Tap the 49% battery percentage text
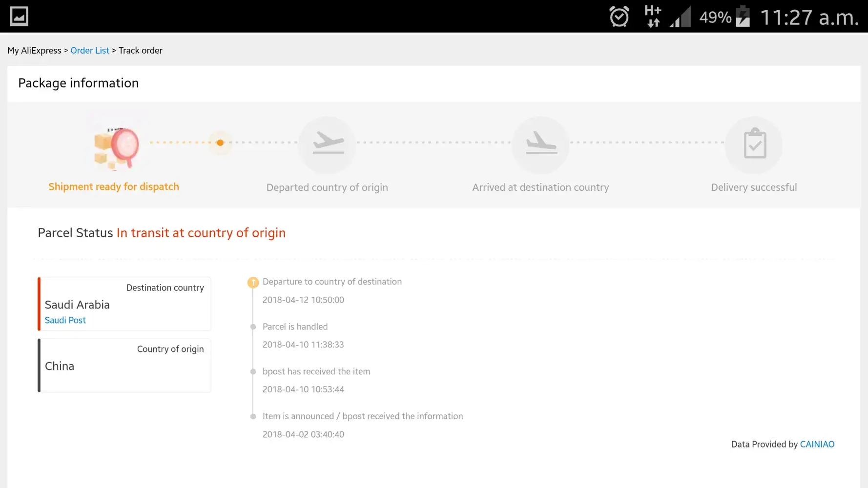 coord(715,18)
